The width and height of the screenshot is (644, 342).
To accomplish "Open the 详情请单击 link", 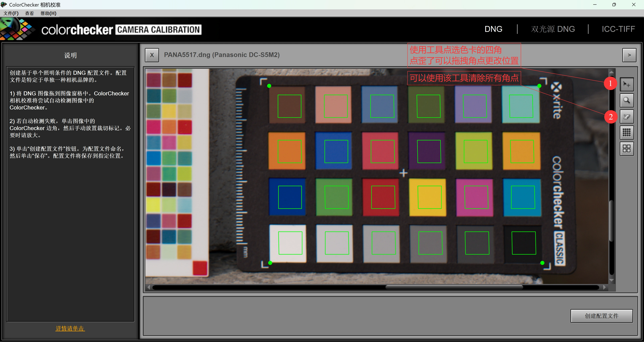I will tap(70, 328).
